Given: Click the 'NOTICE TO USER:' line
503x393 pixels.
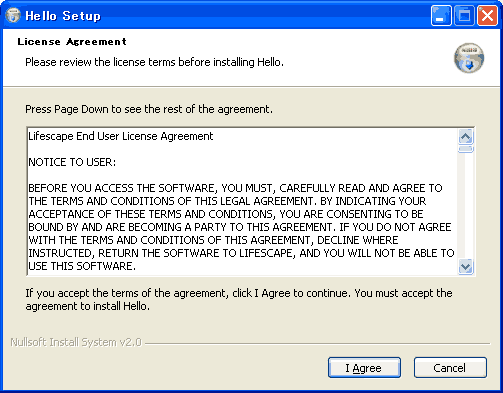Looking at the screenshot, I should [72, 162].
